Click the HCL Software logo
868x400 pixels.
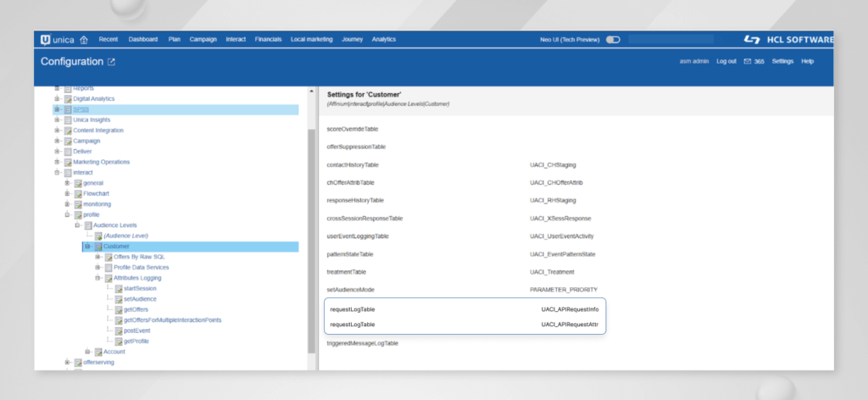pos(787,39)
